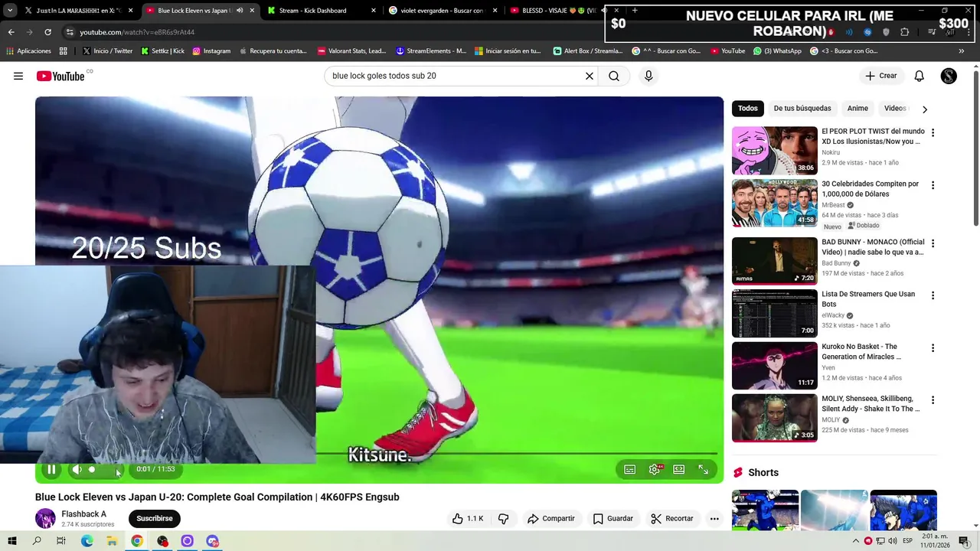Viewport: 980px width, 551px height.
Task: Dislike the video with thumbs down
Action: (504, 518)
